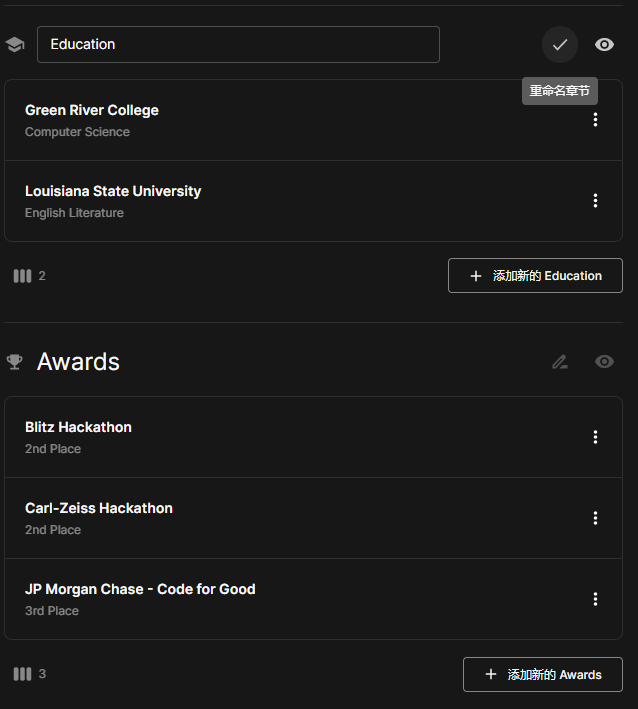This screenshot has width=638, height=709.
Task: Click the trophy icon beside Awards
Action: coord(15,362)
